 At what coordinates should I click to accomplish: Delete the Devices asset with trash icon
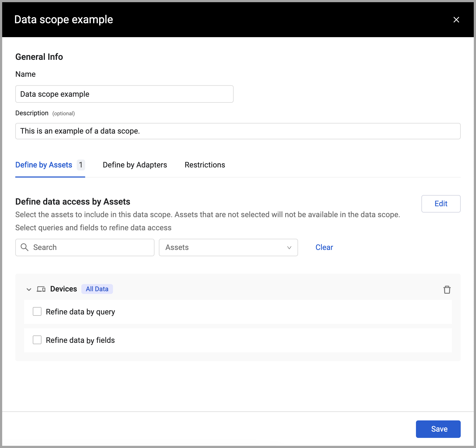[447, 290]
